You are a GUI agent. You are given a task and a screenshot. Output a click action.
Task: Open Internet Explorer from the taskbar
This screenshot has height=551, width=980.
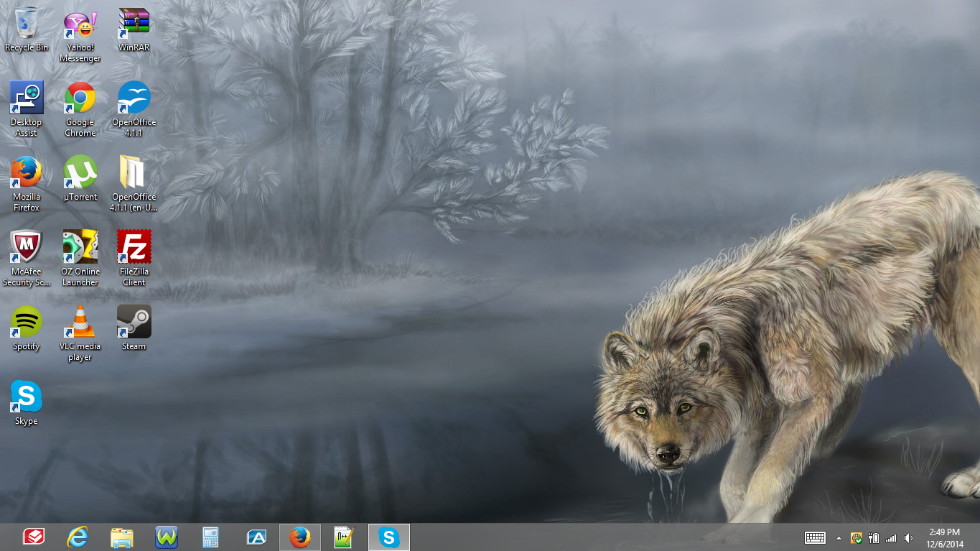point(78,537)
